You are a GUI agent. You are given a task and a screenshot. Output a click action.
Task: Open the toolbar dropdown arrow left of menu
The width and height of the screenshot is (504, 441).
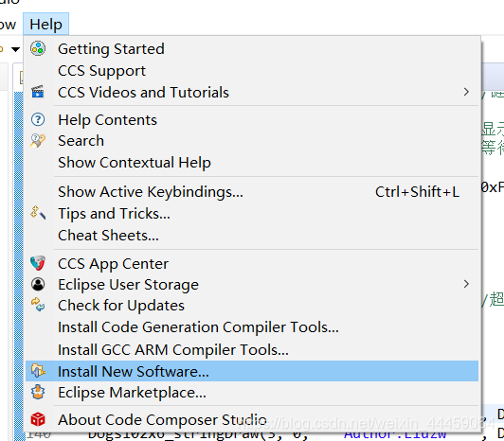(x=15, y=49)
